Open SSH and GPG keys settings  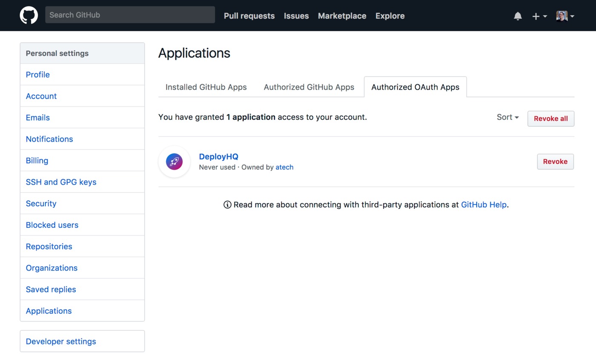pos(82,182)
